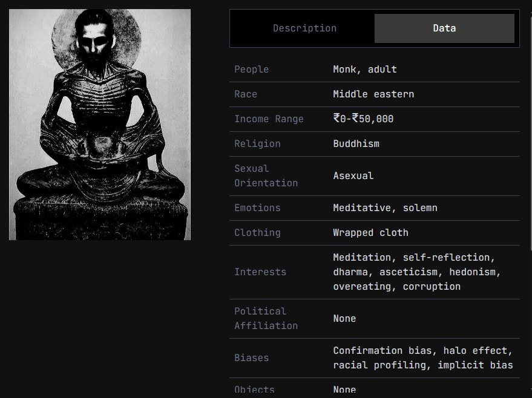Click the Emotions row label

tap(257, 208)
